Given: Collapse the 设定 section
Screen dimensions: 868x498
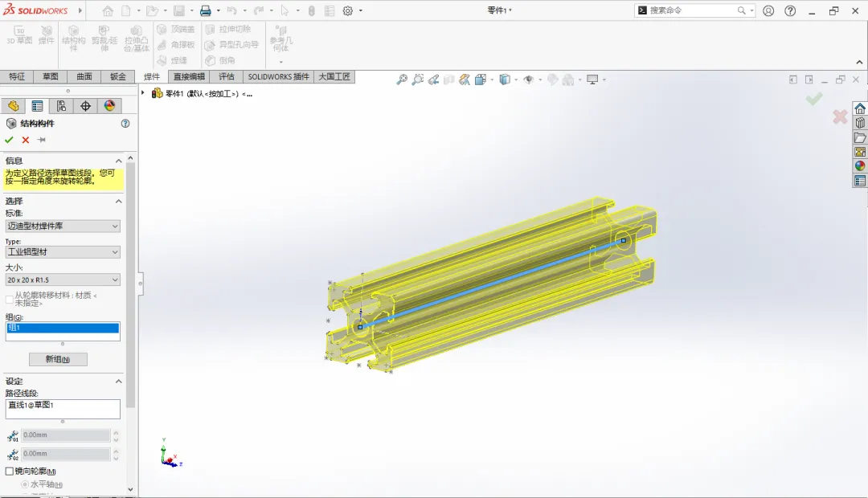Looking at the screenshot, I should (x=118, y=382).
